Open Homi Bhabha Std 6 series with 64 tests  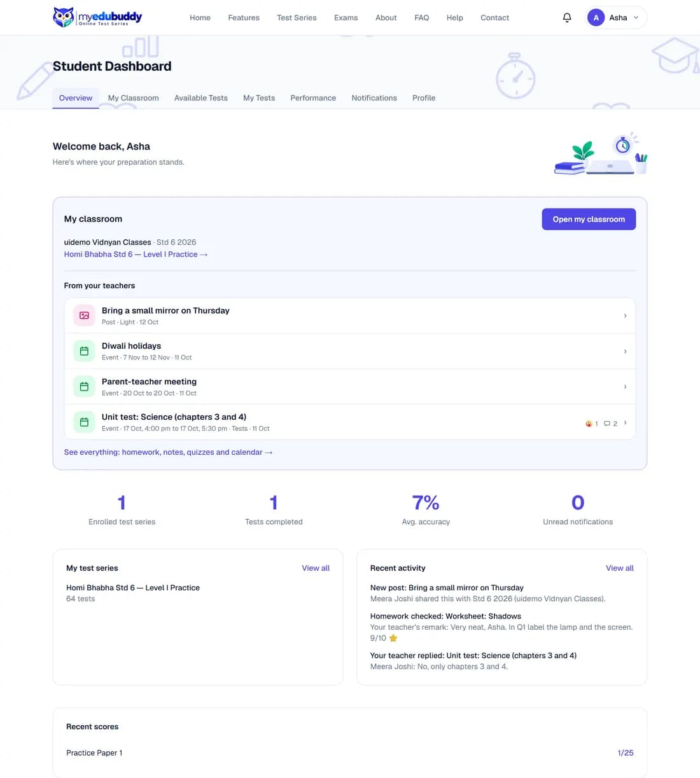coord(133,593)
